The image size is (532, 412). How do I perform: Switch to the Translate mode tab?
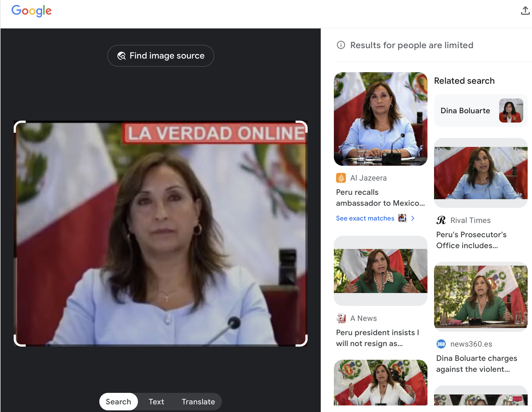(198, 402)
